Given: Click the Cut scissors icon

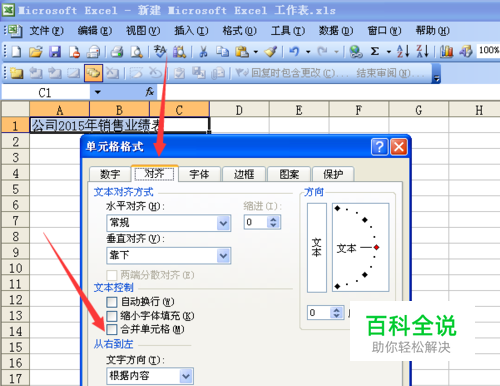Looking at the screenshot, I should click(203, 52).
